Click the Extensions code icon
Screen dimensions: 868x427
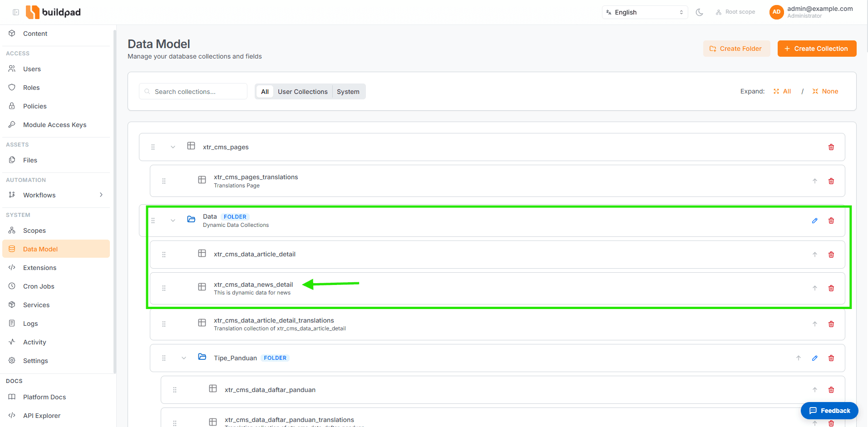pyautogui.click(x=12, y=267)
